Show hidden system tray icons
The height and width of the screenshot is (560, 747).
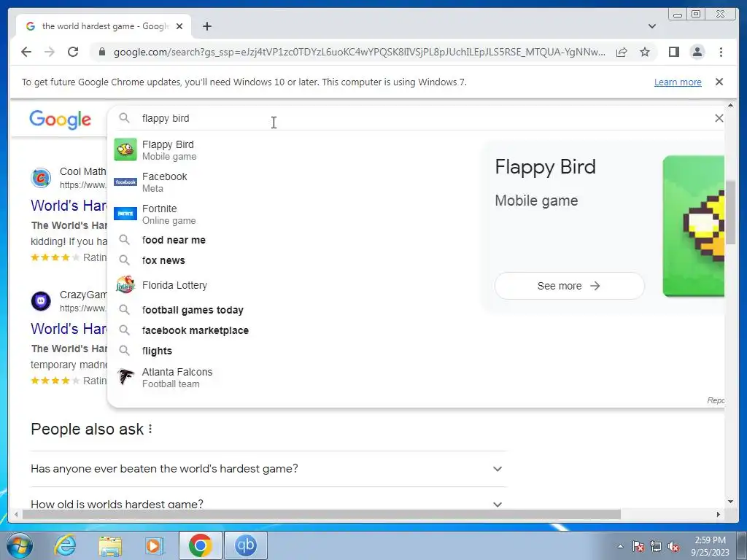[620, 546]
